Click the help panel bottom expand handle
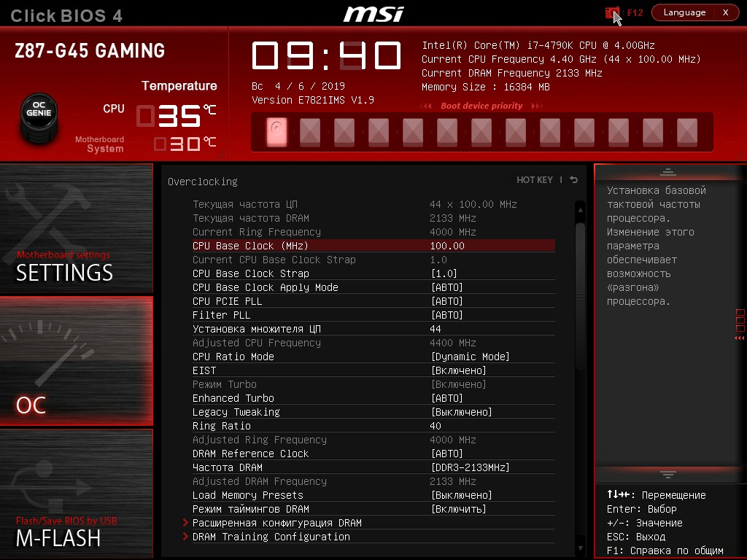This screenshot has width=747, height=560. coord(668,474)
